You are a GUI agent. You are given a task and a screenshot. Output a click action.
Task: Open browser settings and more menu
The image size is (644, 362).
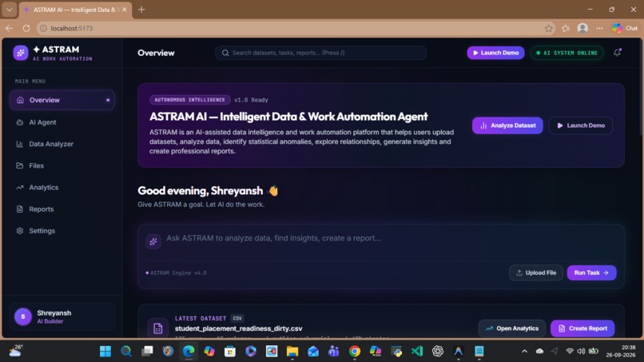click(599, 28)
